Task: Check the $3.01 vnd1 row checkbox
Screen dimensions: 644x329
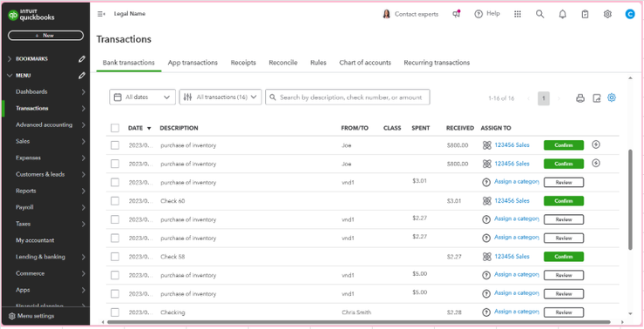Action: 115,182
